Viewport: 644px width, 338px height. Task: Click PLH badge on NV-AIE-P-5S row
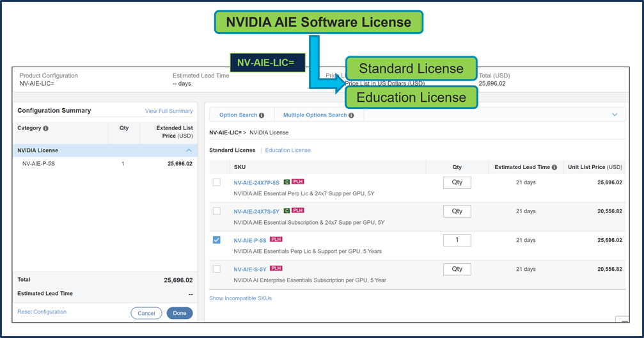[x=276, y=239]
